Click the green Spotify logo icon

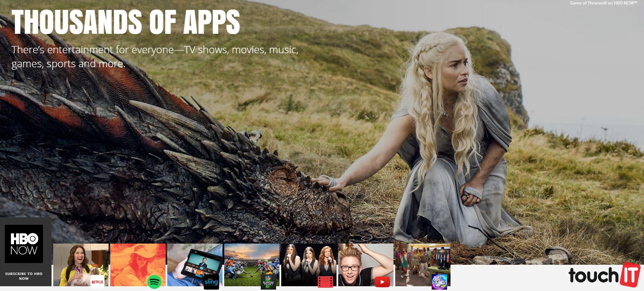(154, 282)
